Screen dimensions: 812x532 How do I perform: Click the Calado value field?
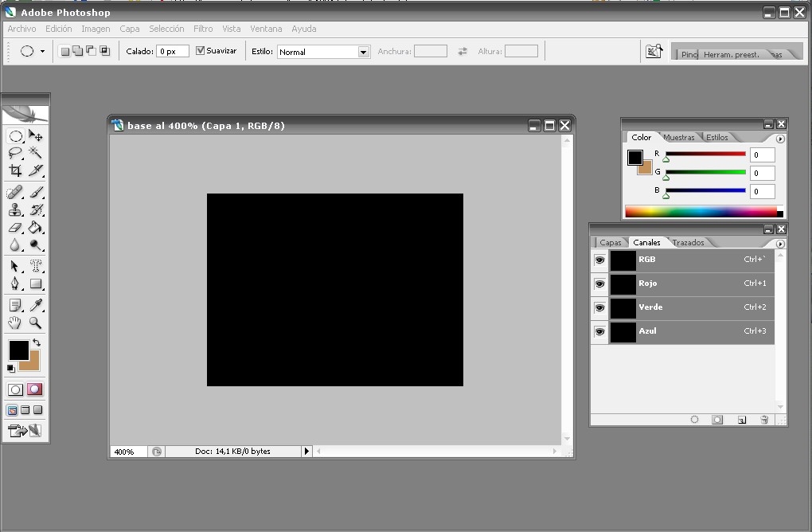point(173,51)
